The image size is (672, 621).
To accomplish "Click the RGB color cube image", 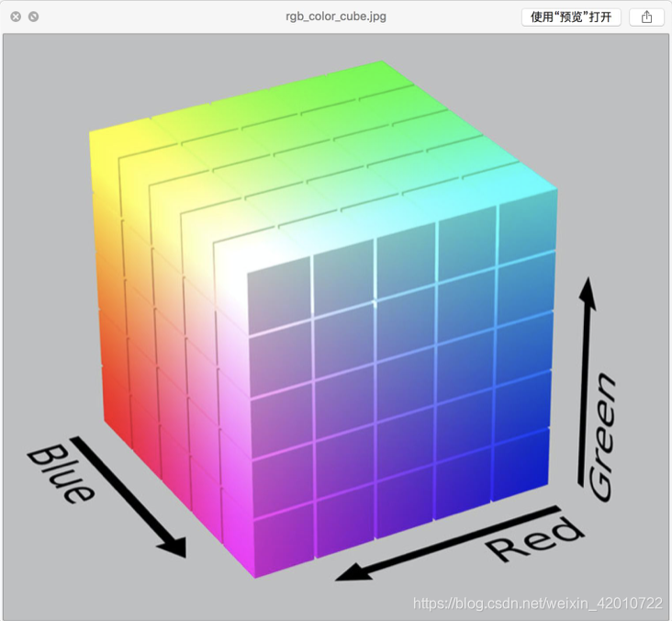I will pos(336,327).
